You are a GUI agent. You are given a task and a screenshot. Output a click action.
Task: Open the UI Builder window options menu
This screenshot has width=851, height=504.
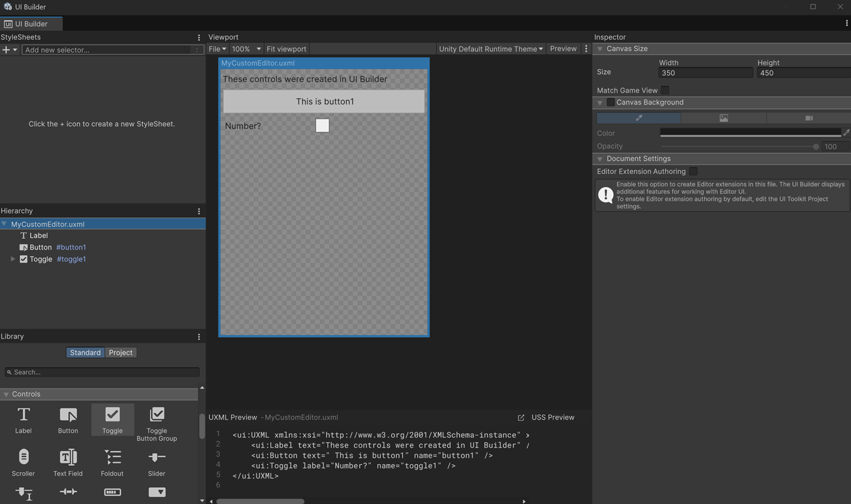tap(847, 23)
